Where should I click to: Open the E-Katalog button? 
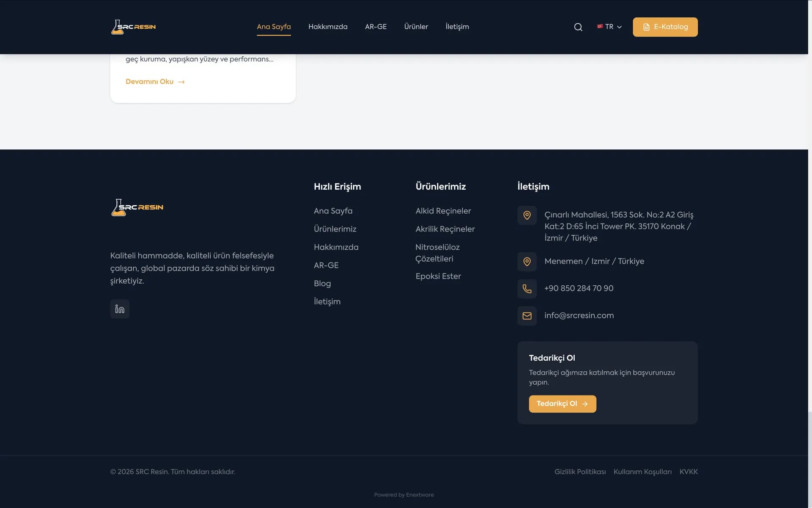665,27
